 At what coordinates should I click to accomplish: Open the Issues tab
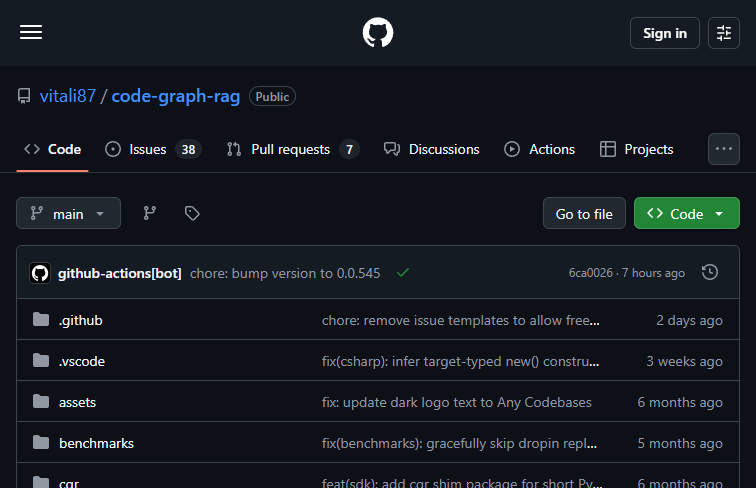pyautogui.click(x=153, y=149)
